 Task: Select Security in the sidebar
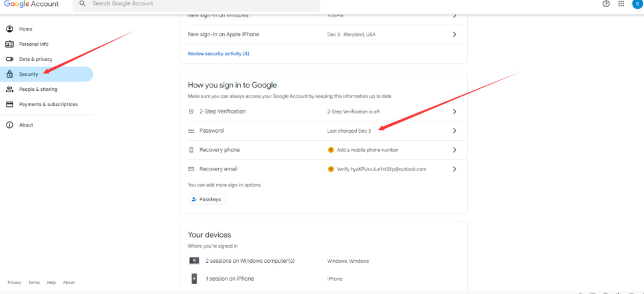point(29,74)
